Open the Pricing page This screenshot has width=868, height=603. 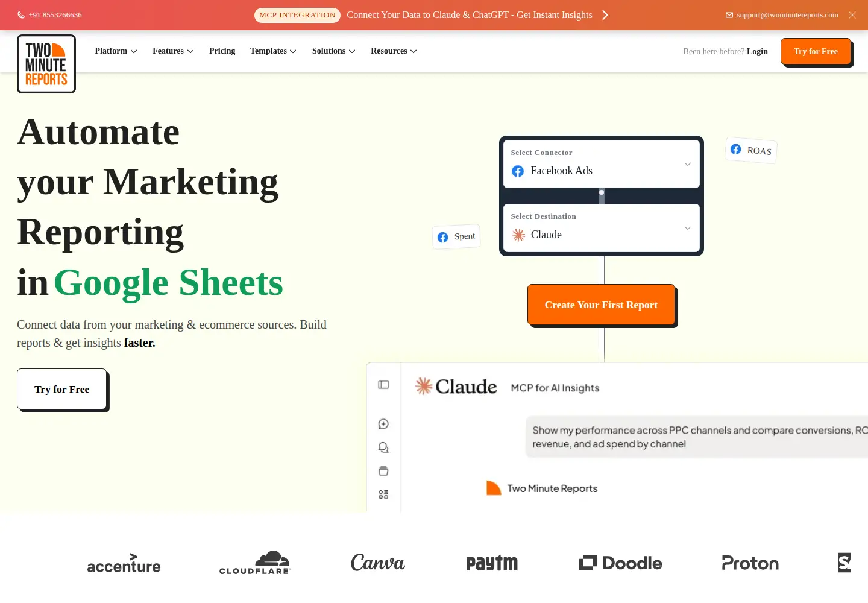pos(222,51)
